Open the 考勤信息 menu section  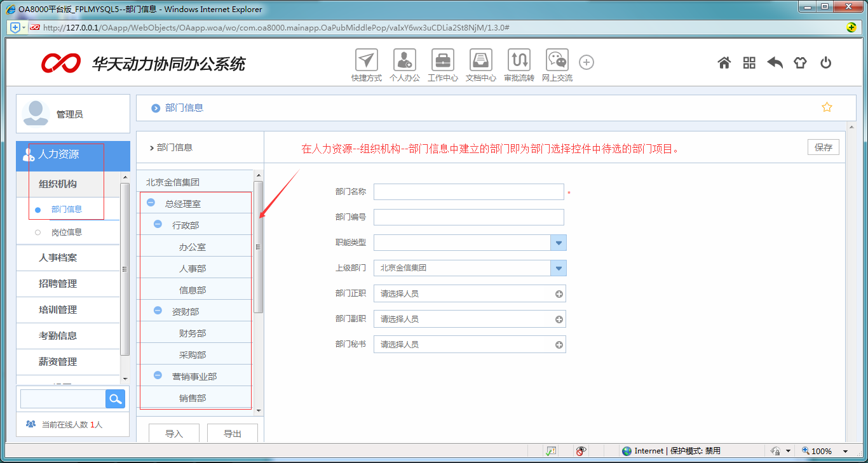click(x=58, y=336)
